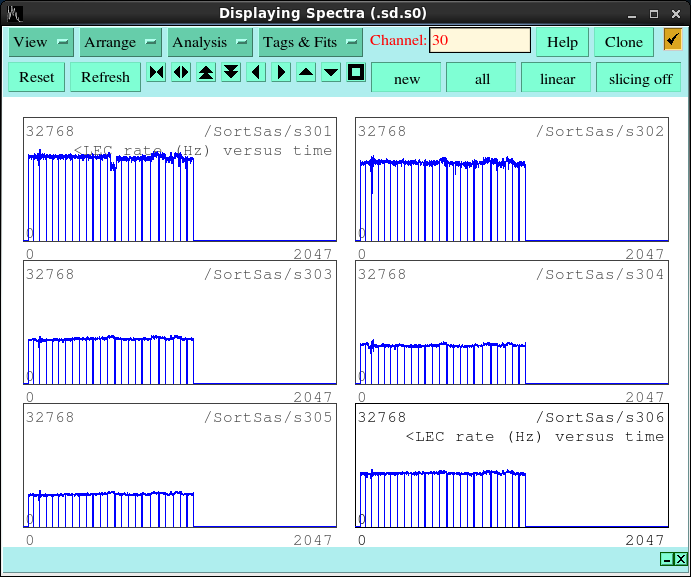Close the Displaying Spectra window
691x577 pixels.
click(x=676, y=14)
